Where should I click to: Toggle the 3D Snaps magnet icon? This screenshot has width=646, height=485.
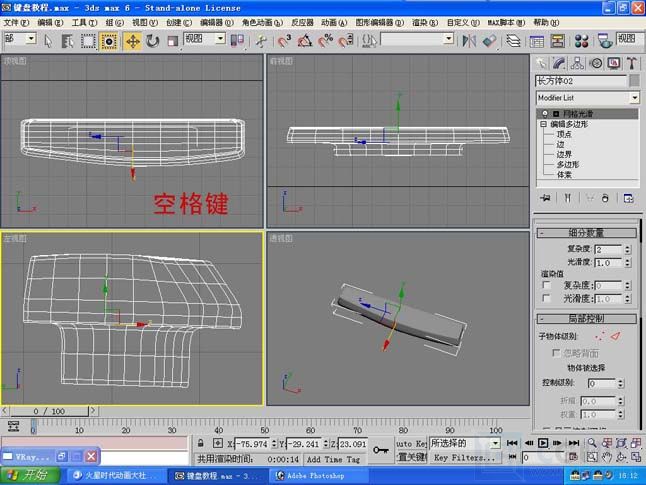point(284,41)
